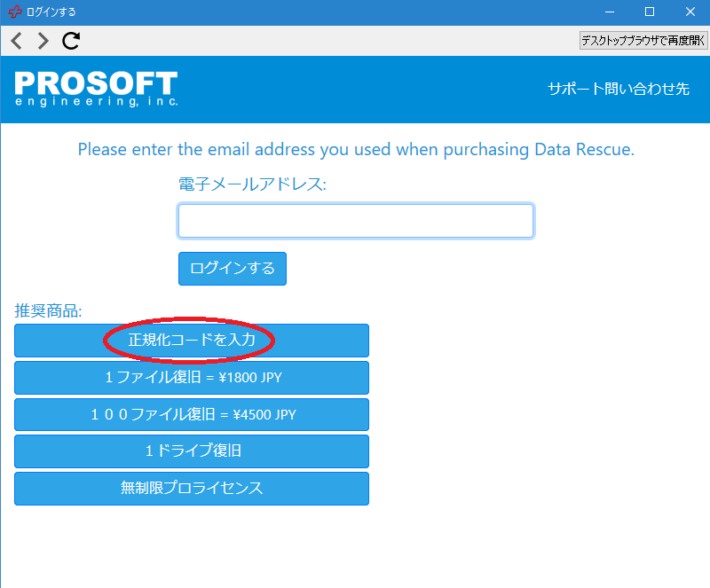This screenshot has height=588, width=710.
Task: Go forward with the right arrow
Action: click(43, 40)
